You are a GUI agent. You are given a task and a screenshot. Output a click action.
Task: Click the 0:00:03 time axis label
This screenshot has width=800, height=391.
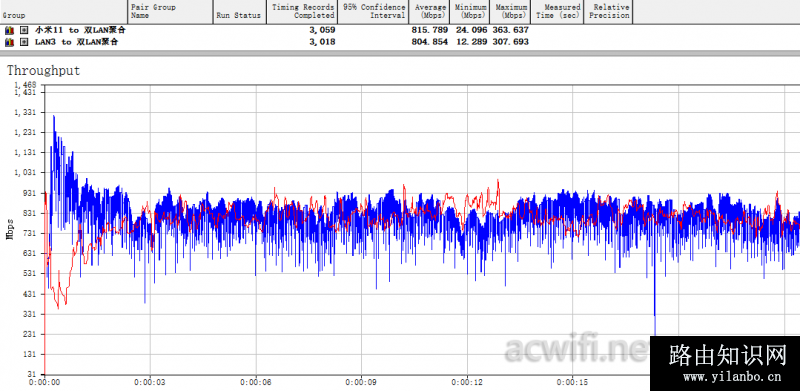150,382
